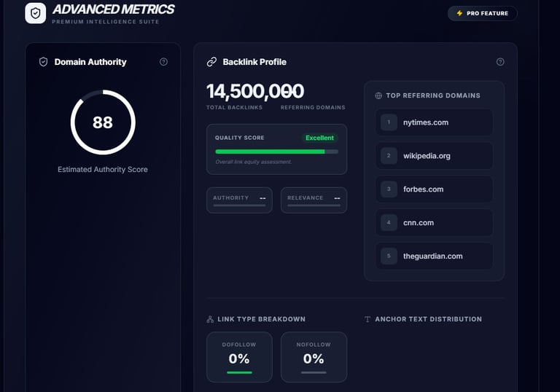Click the QUALITY SCORE label
This screenshot has width=560, height=392.
tap(240, 138)
